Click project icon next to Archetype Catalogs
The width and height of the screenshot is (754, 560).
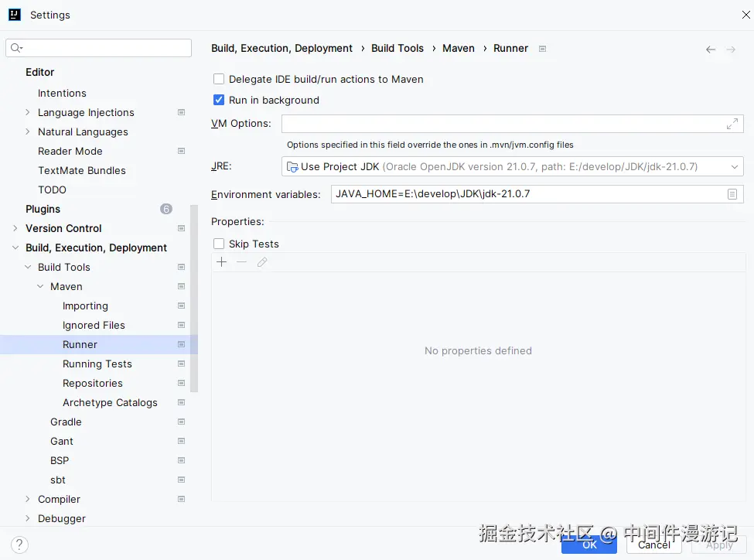point(181,403)
